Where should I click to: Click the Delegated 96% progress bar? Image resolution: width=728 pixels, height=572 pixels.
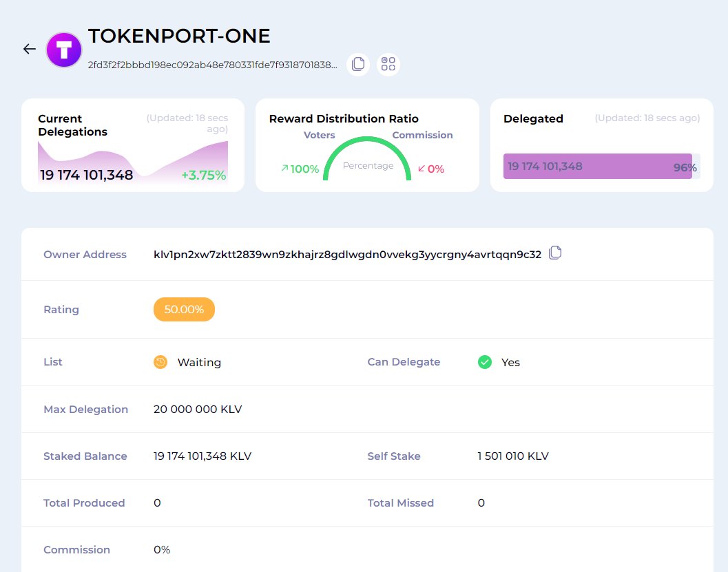pyautogui.click(x=602, y=166)
